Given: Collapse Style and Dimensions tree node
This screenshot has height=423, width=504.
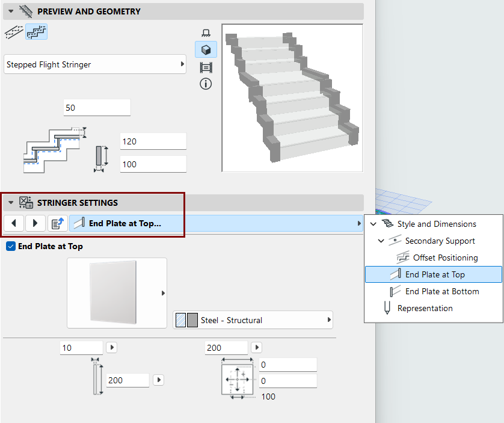Looking at the screenshot, I should 373,224.
